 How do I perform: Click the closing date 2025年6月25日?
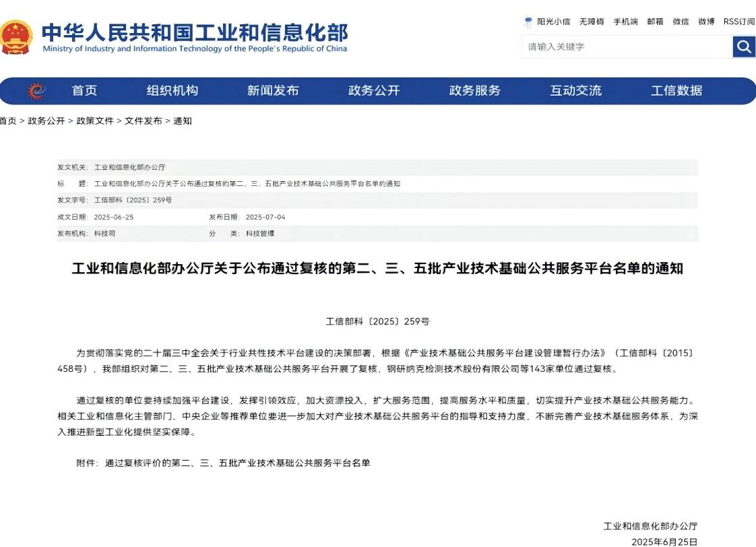click(x=664, y=542)
